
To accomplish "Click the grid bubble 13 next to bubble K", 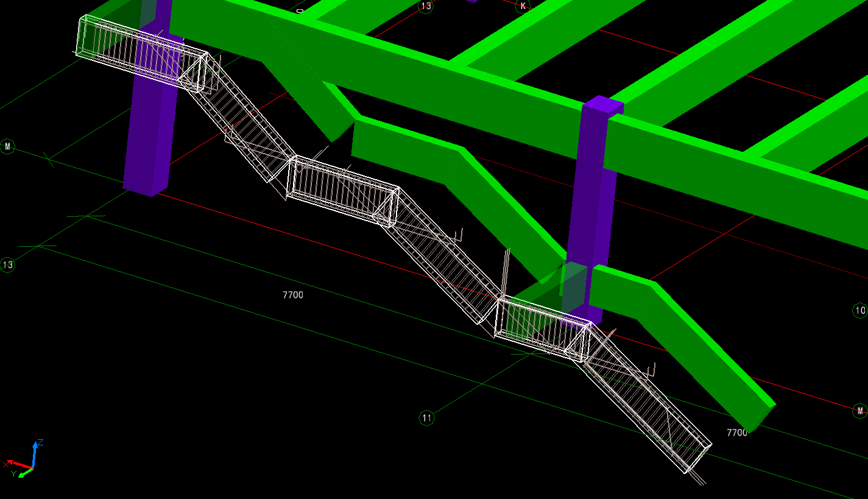I will pyautogui.click(x=425, y=6).
